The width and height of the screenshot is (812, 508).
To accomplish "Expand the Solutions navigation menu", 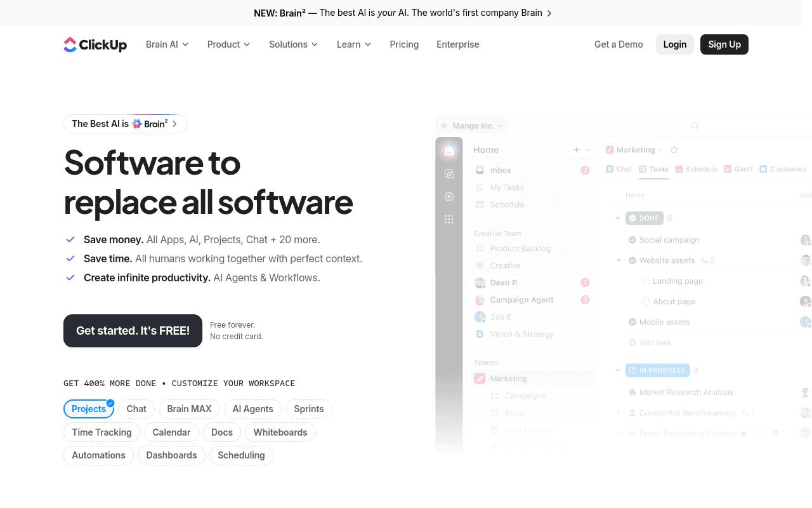I will tap(294, 44).
